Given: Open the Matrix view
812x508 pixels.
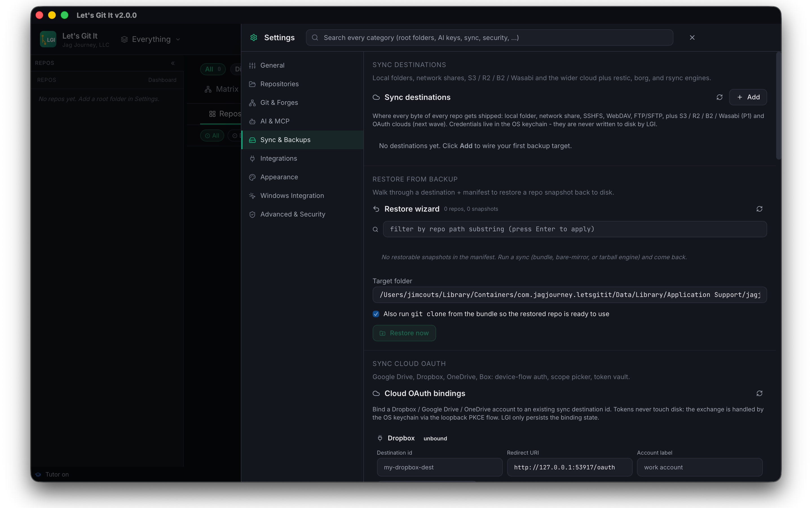Looking at the screenshot, I should [222, 89].
